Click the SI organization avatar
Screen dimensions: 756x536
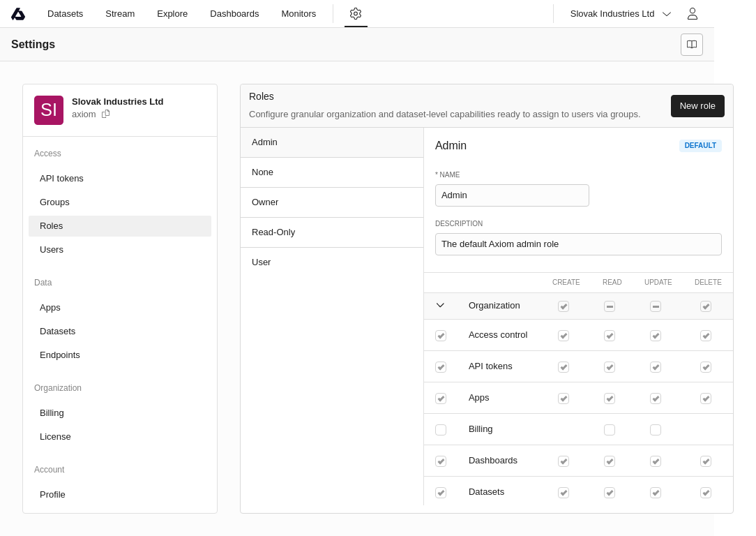(49, 110)
